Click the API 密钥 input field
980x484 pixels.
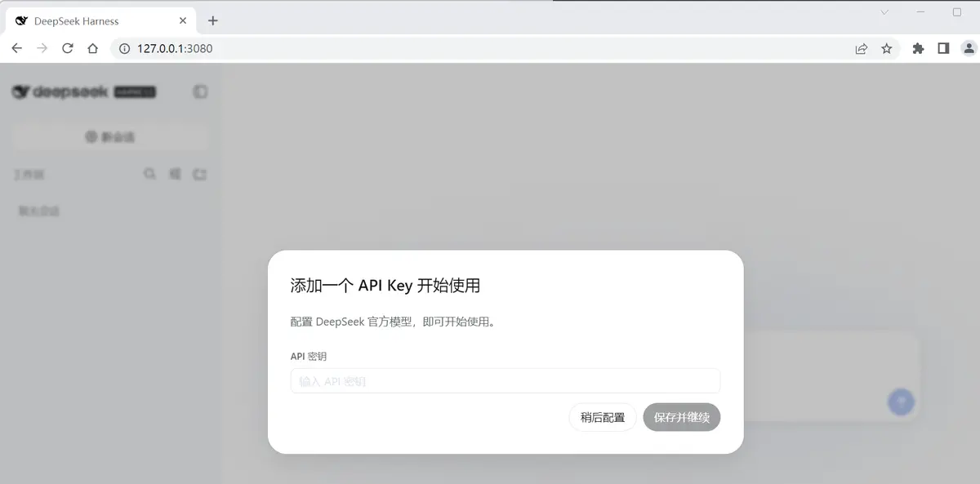pyautogui.click(x=506, y=381)
